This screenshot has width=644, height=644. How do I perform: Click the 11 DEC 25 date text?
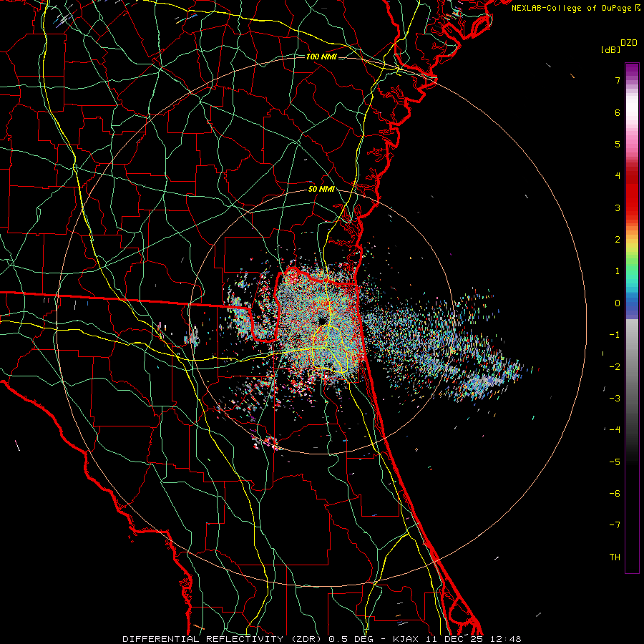click(454, 639)
